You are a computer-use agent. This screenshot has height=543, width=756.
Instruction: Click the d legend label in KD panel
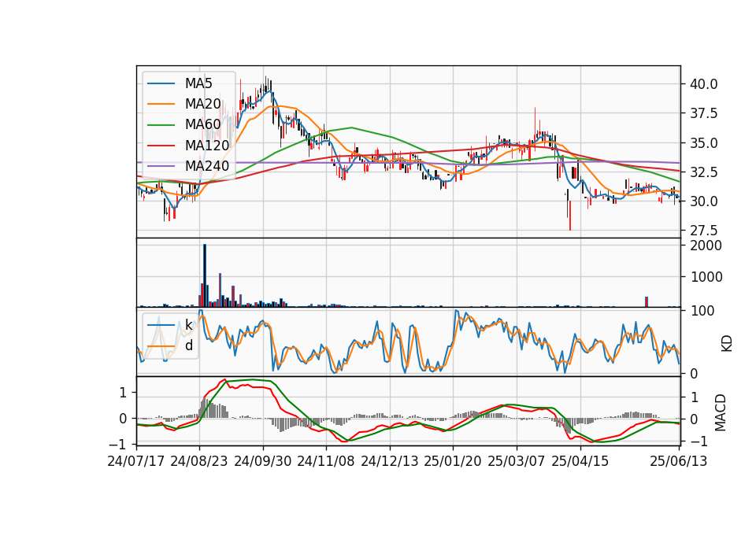click(x=189, y=345)
